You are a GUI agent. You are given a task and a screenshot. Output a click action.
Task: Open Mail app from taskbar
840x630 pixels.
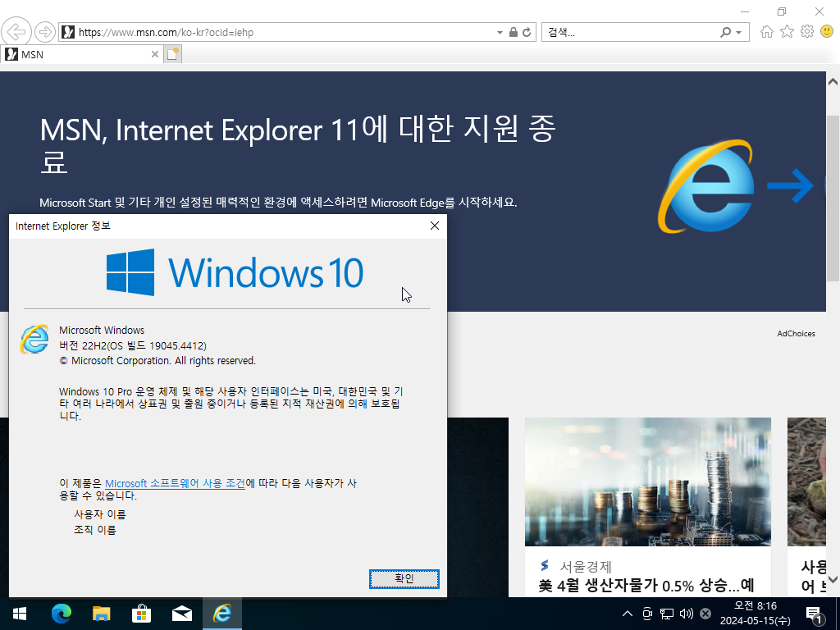point(181,614)
